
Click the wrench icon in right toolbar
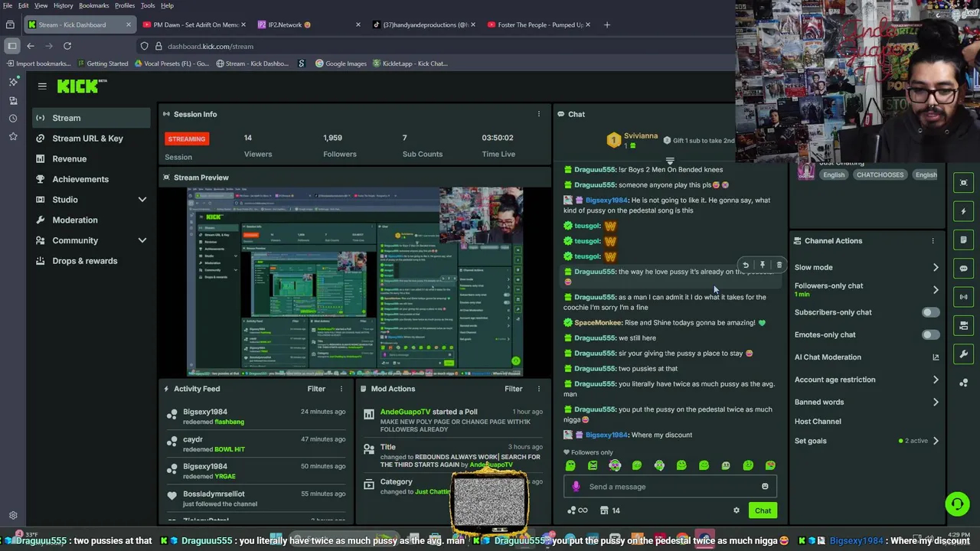(963, 354)
